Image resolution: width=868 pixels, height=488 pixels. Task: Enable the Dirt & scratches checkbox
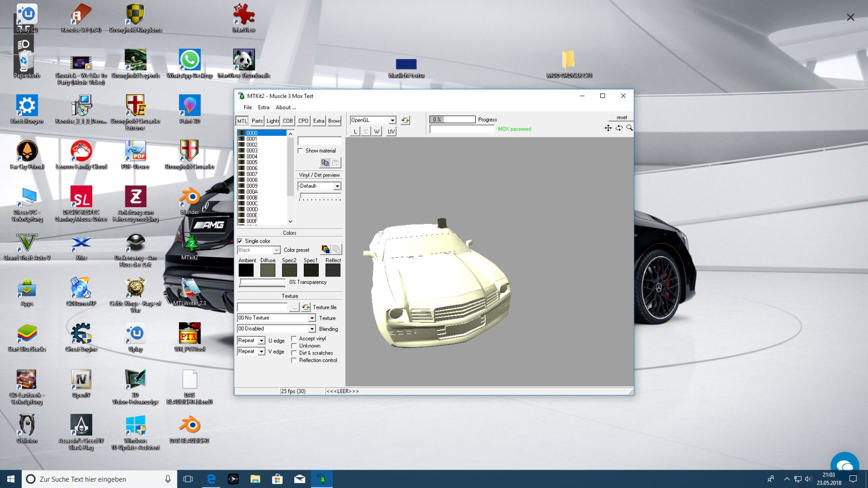(294, 353)
